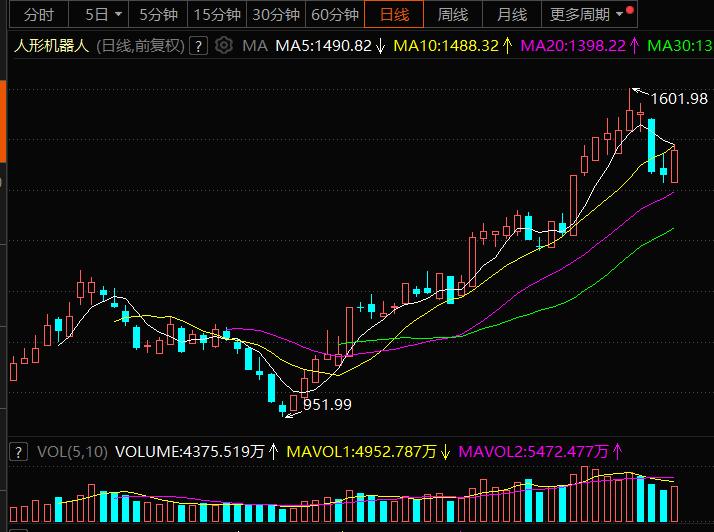Click the 人形机器人 index name
This screenshot has height=532, width=714.
51,46
